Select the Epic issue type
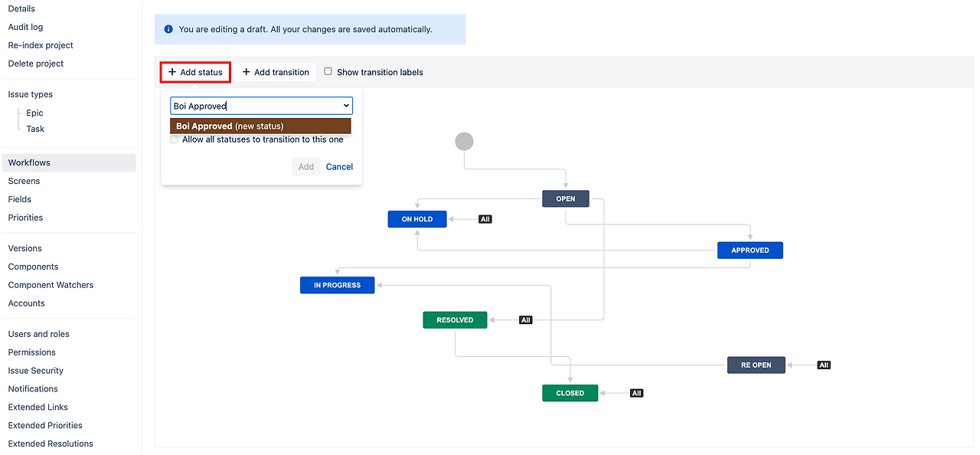Viewport: 980px width, 455px height. coord(34,113)
